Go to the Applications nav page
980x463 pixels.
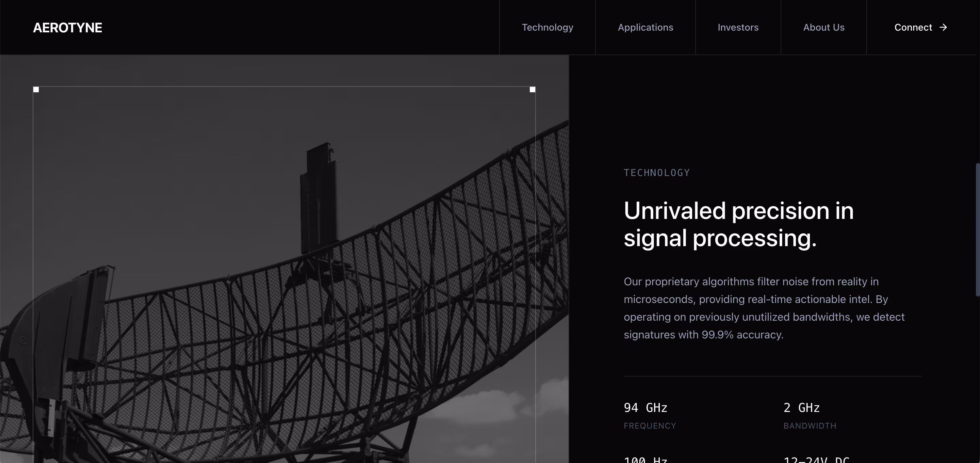(x=645, y=28)
